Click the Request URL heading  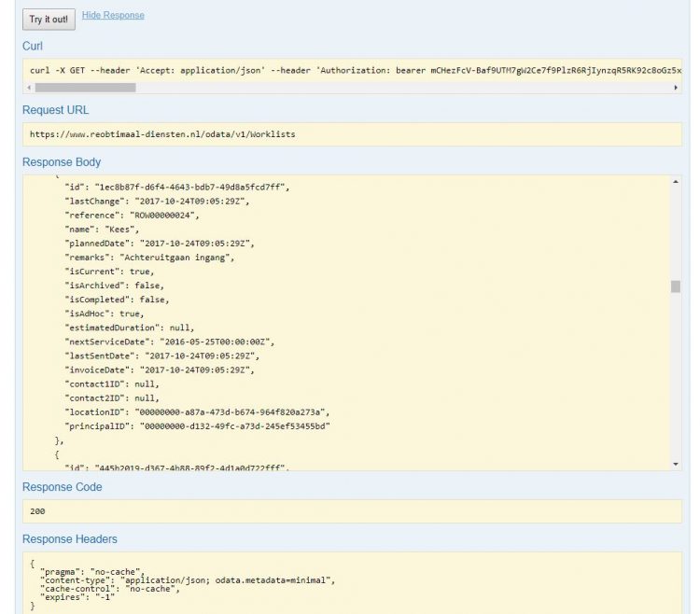click(x=56, y=110)
